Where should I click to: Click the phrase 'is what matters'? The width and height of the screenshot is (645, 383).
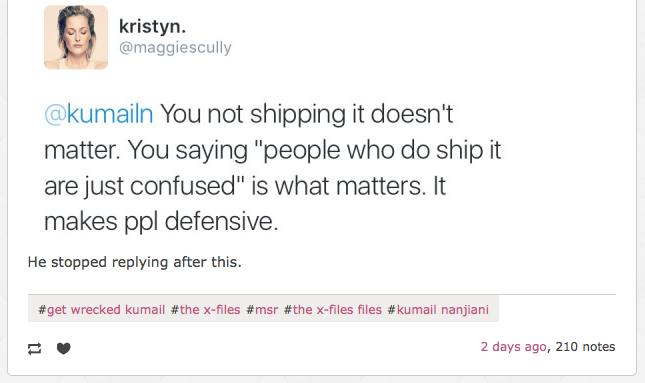pyautogui.click(x=338, y=186)
